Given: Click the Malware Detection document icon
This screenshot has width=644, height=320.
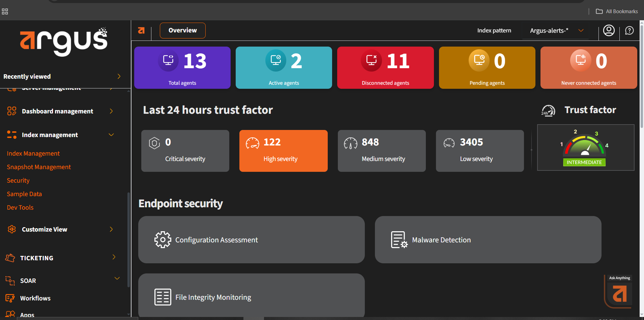Looking at the screenshot, I should pos(399,240).
